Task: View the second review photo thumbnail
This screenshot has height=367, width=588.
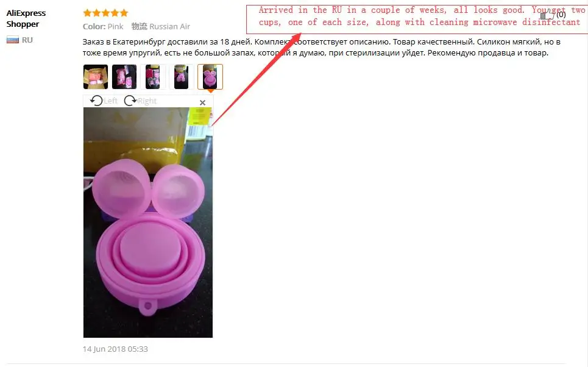Action: (x=124, y=77)
